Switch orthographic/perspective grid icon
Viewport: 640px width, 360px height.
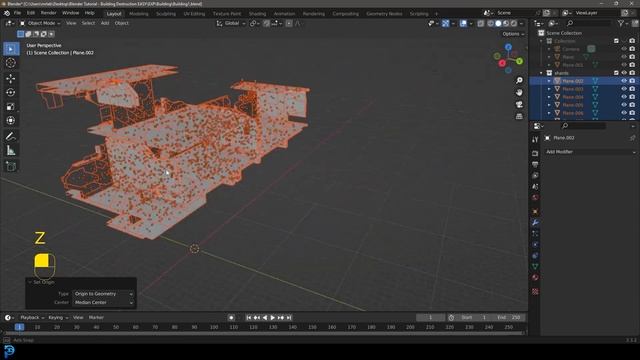519,116
